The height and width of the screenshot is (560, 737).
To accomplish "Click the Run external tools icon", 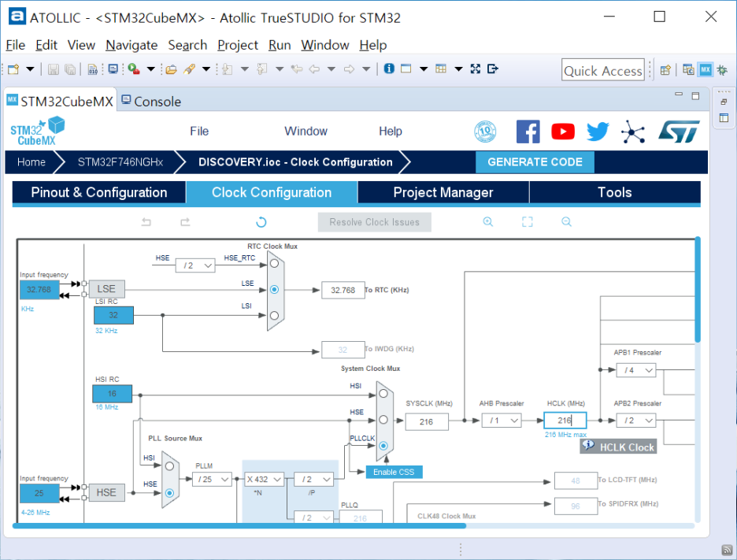I will 134,69.
